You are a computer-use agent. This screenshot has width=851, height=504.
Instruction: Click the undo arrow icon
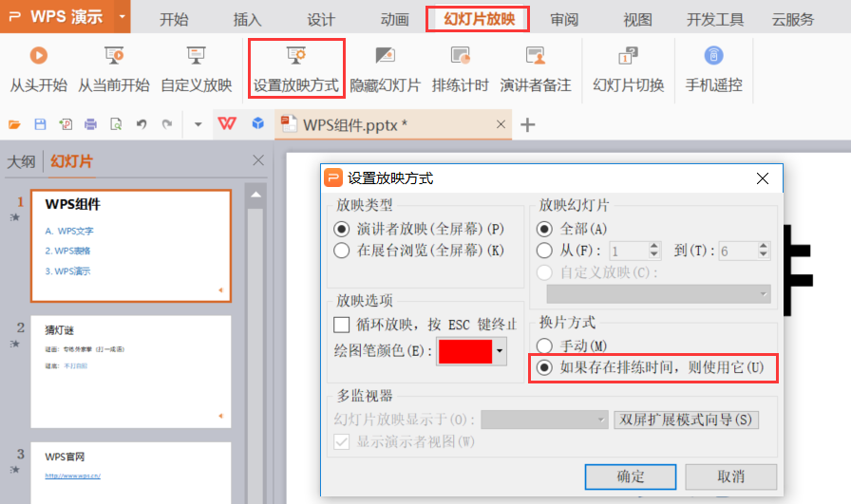tap(142, 124)
